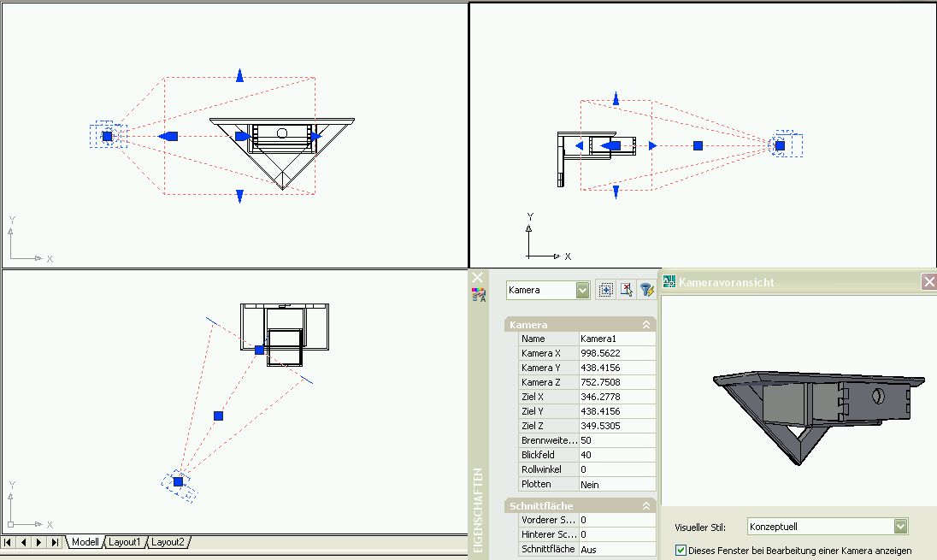Image resolution: width=937 pixels, height=560 pixels.
Task: Collapse the Kamera properties section
Action: point(646,325)
